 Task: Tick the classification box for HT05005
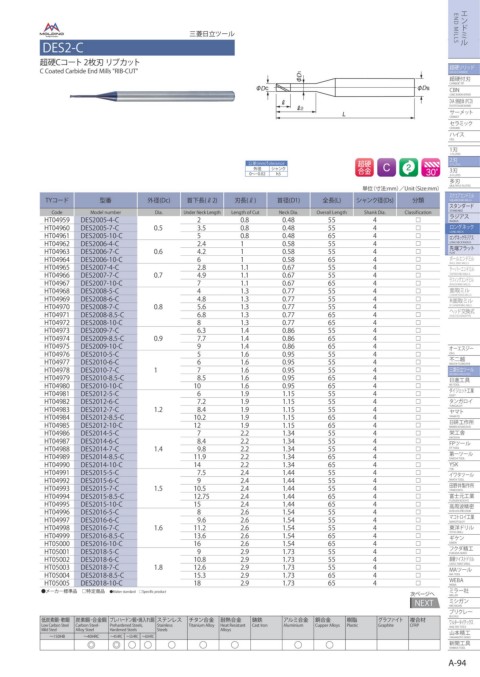418,583
